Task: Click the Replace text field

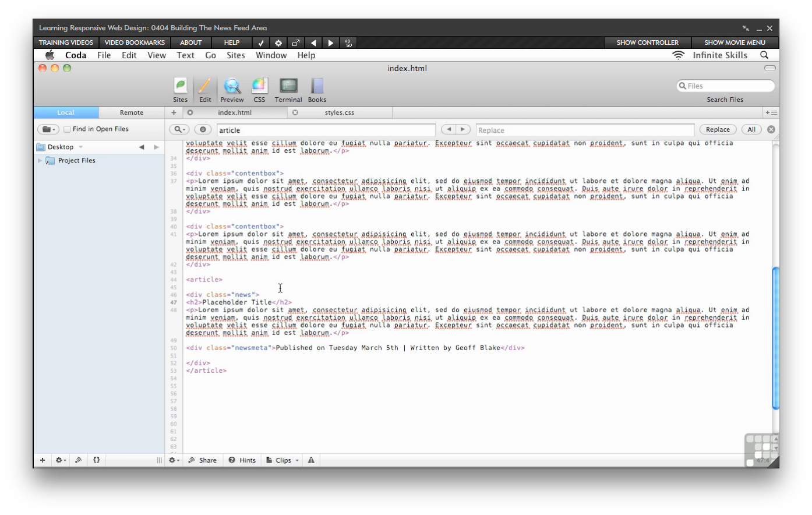Action: (x=585, y=130)
